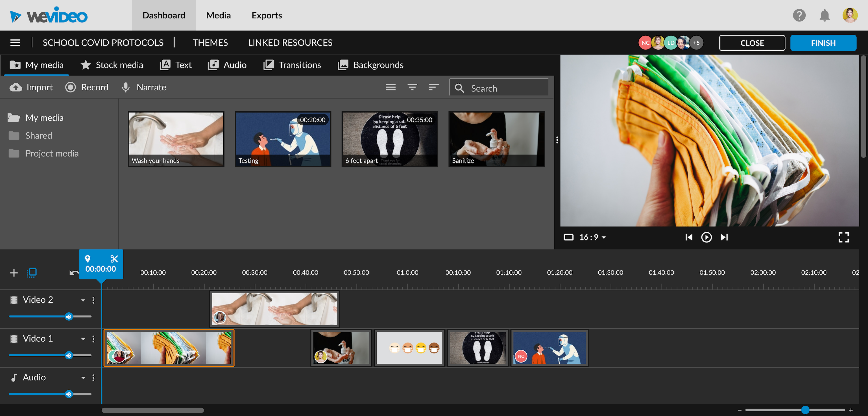This screenshot has height=416, width=868.
Task: Enter fullscreen preview mode
Action: (843, 237)
